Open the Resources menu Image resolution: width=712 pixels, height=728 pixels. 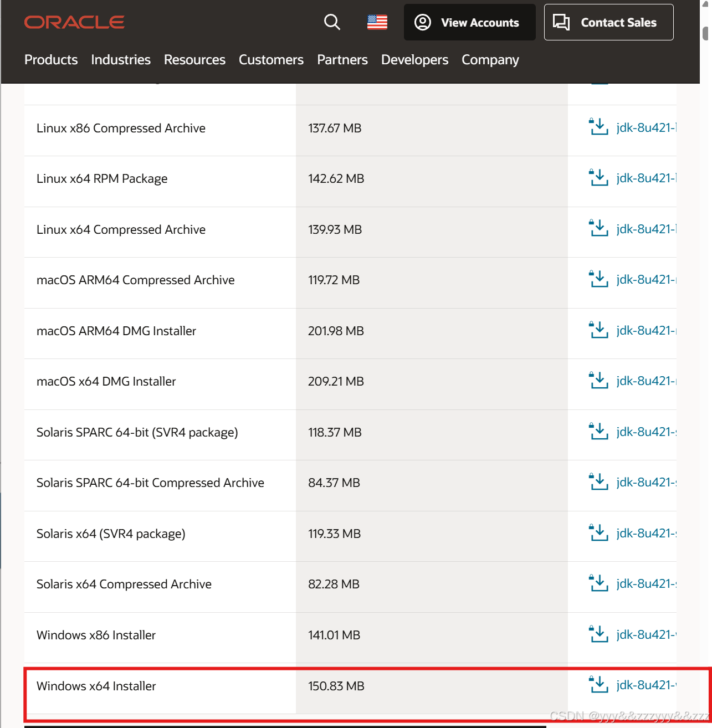pos(194,60)
